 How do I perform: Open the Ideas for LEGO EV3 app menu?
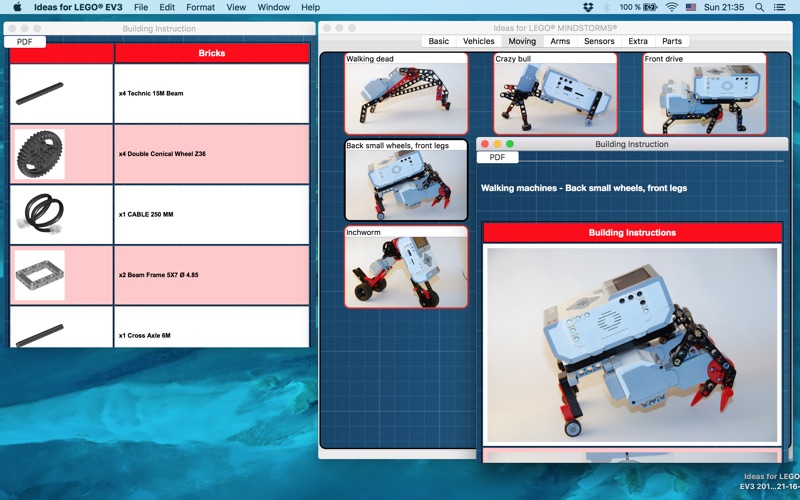78,7
